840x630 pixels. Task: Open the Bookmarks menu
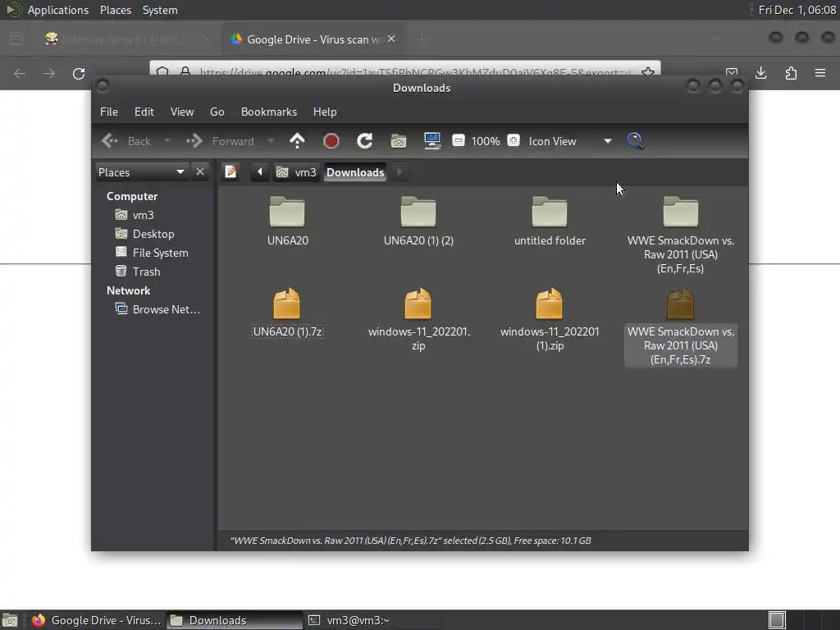coord(269,112)
